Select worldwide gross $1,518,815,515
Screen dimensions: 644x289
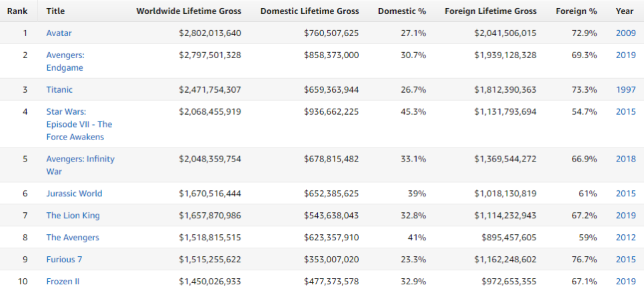click(x=210, y=237)
